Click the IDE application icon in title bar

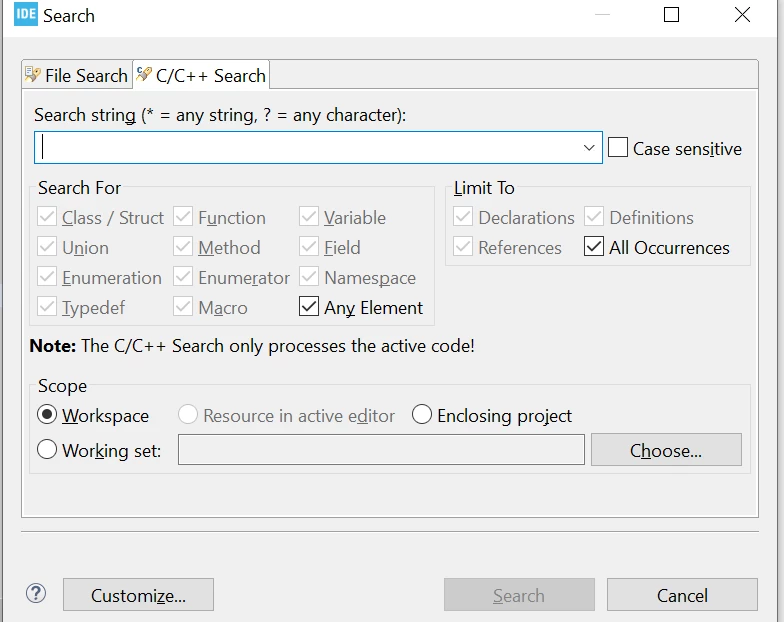coord(26,14)
